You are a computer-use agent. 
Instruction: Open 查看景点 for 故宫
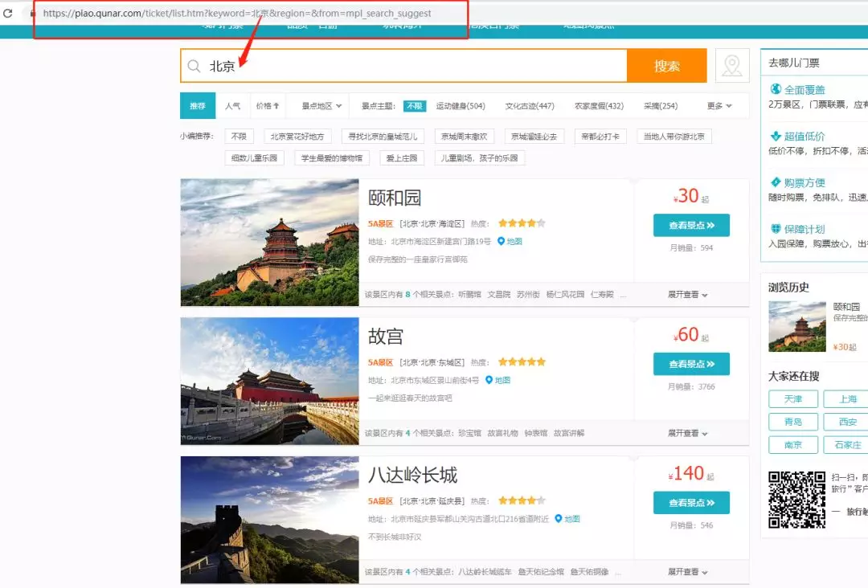[691, 363]
